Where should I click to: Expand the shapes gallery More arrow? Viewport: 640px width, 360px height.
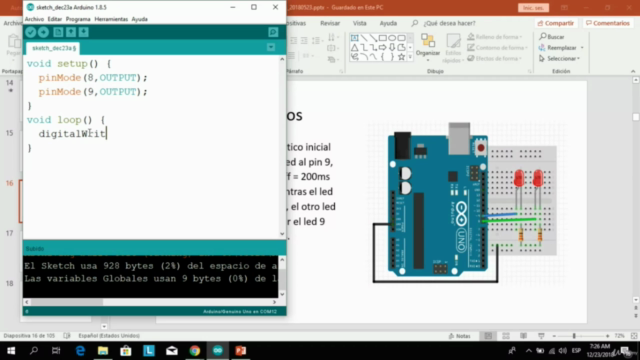pos(410,57)
